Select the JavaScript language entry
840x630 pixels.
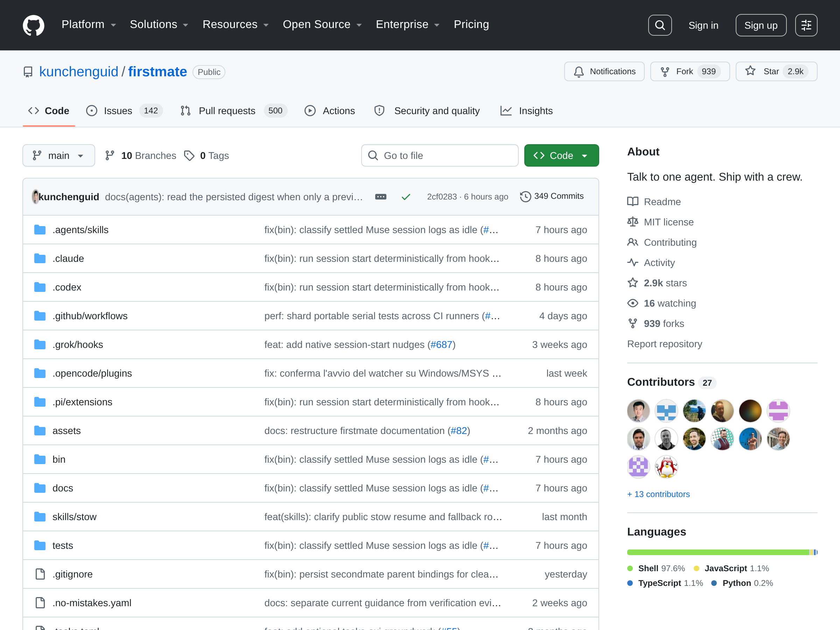click(x=731, y=568)
